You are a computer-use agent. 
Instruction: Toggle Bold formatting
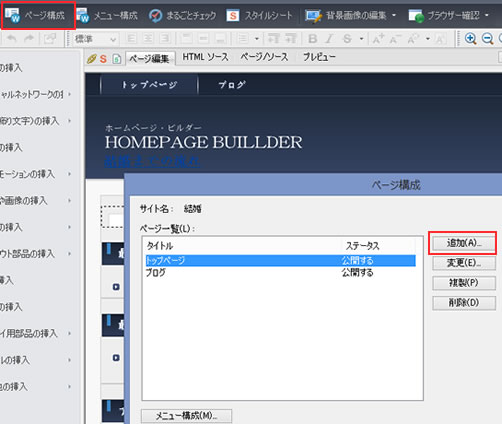click(312, 39)
